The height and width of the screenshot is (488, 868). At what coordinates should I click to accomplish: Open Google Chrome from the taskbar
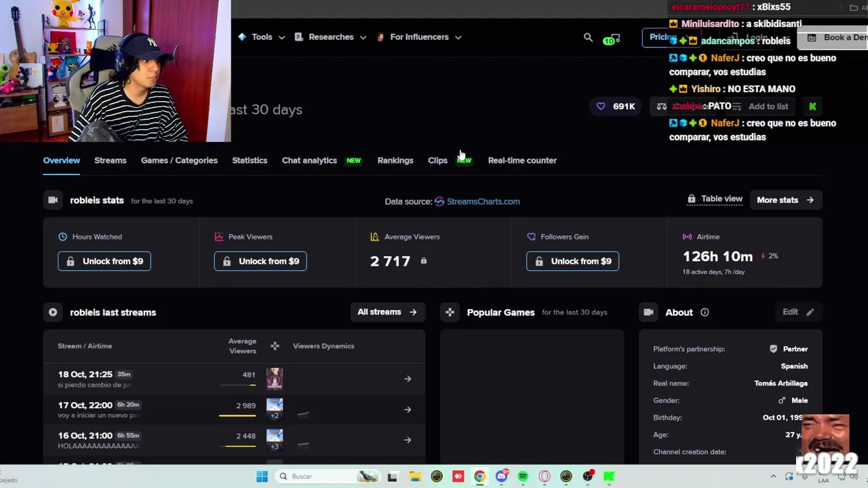tap(479, 476)
